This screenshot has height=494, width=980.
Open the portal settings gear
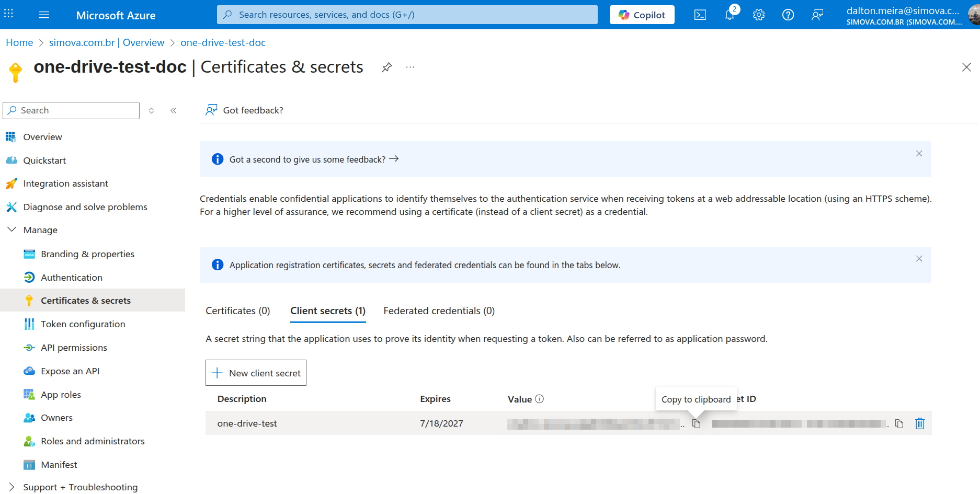[x=759, y=15]
